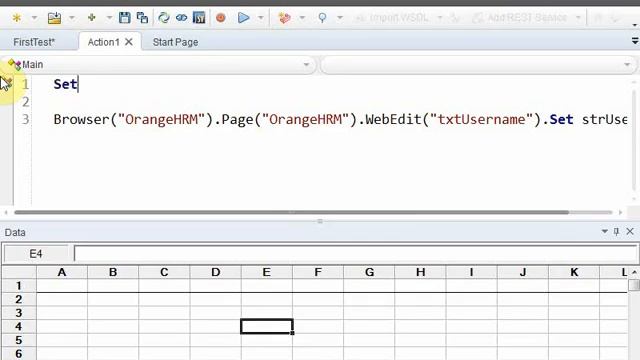Image resolution: width=640 pixels, height=360 pixels.
Task: Close the Action1 tab
Action: tap(129, 42)
